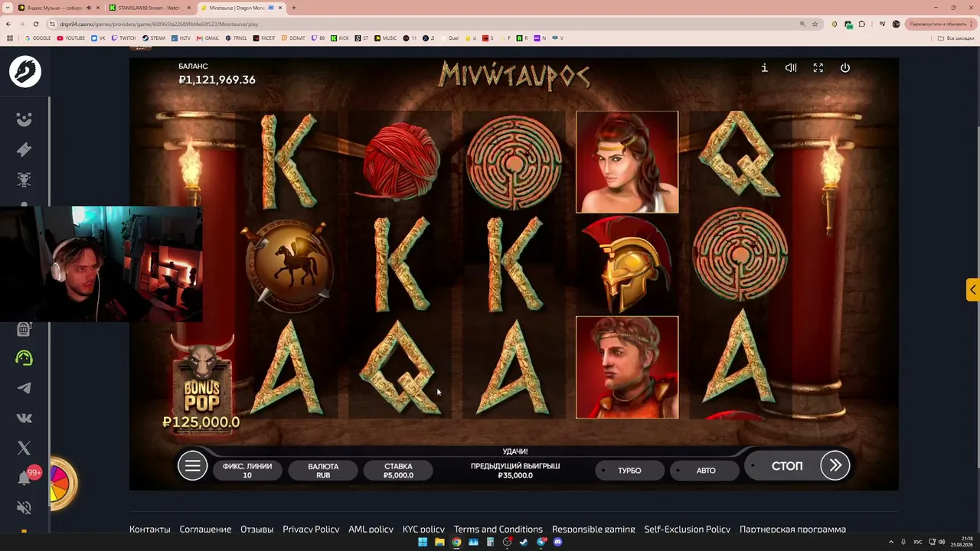Switch the РУС keyboard language indicator
Screen dimensions: 980x551
pyautogui.click(x=918, y=542)
